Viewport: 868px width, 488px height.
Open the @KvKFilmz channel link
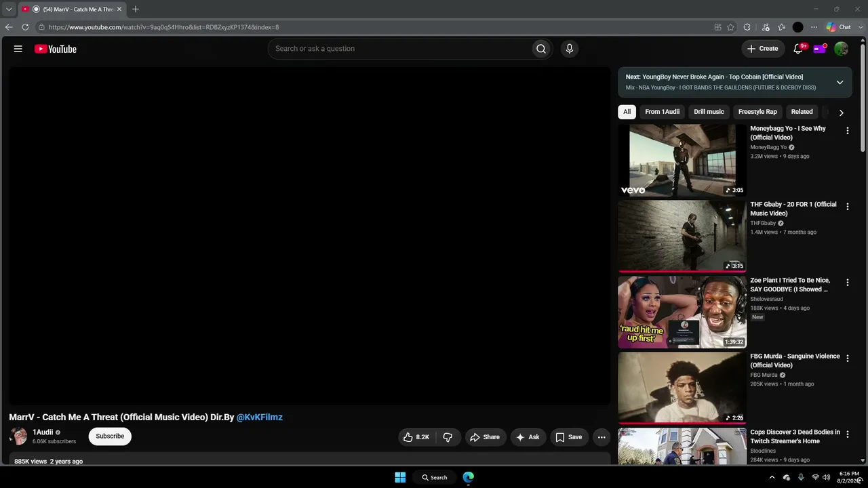coord(259,418)
